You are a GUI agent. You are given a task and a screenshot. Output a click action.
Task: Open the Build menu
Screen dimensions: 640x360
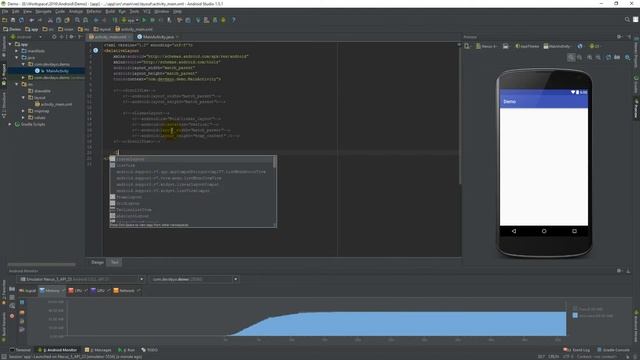pyautogui.click(x=110, y=11)
